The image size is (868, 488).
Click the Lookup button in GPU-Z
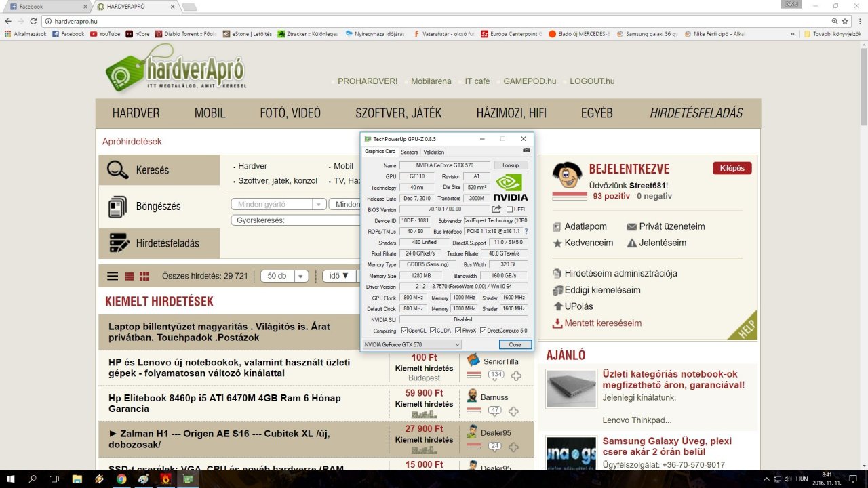511,165
